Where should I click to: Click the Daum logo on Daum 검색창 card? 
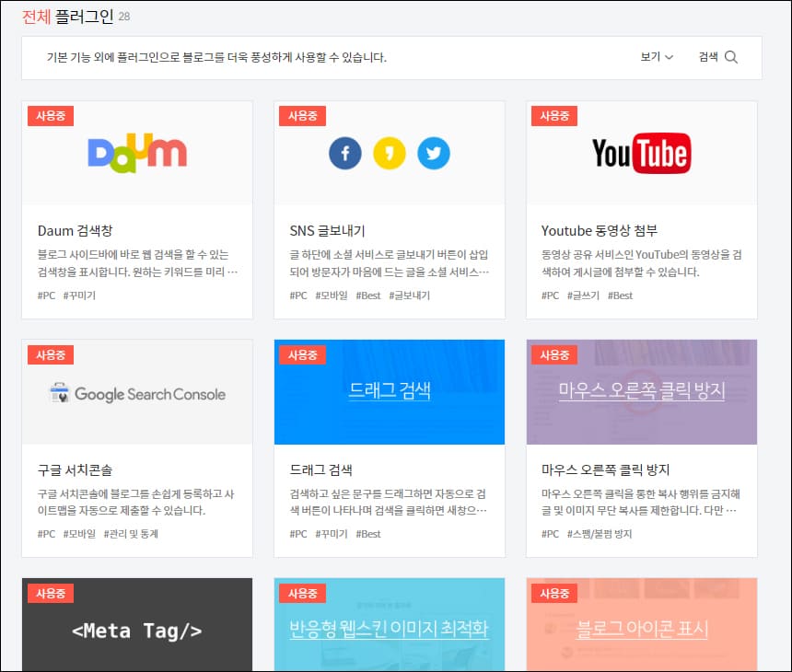[x=136, y=153]
